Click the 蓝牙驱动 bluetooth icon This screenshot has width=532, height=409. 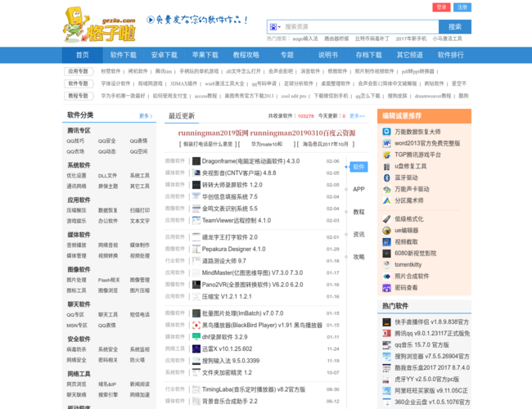click(x=387, y=178)
